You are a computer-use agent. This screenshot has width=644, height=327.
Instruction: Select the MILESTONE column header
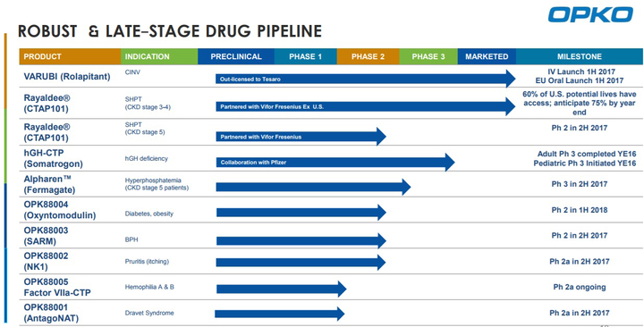(x=580, y=56)
